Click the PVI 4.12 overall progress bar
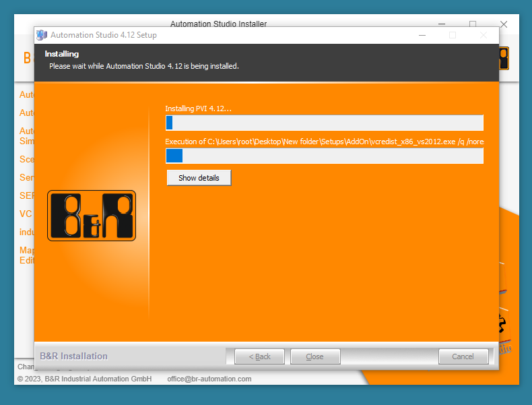This screenshot has height=405, width=532. (x=325, y=123)
